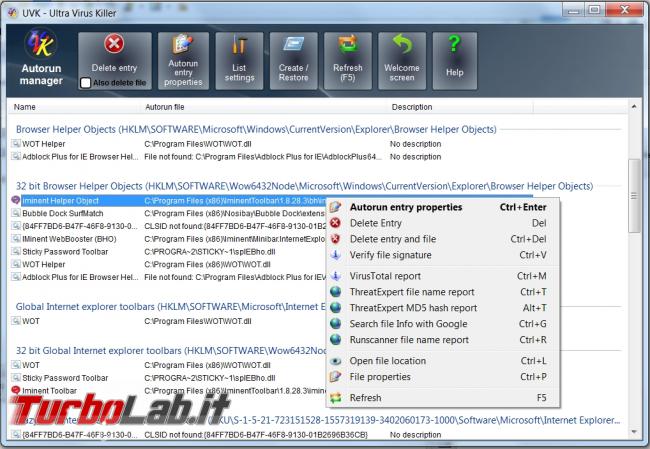650x449 pixels.
Task: Choose Refresh in the context menu
Action: (442, 398)
